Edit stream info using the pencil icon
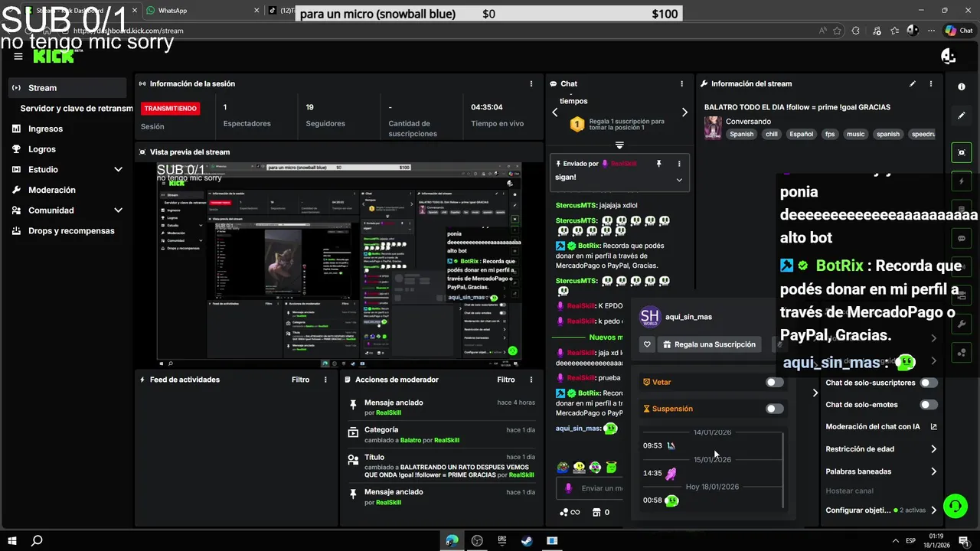 [x=913, y=83]
